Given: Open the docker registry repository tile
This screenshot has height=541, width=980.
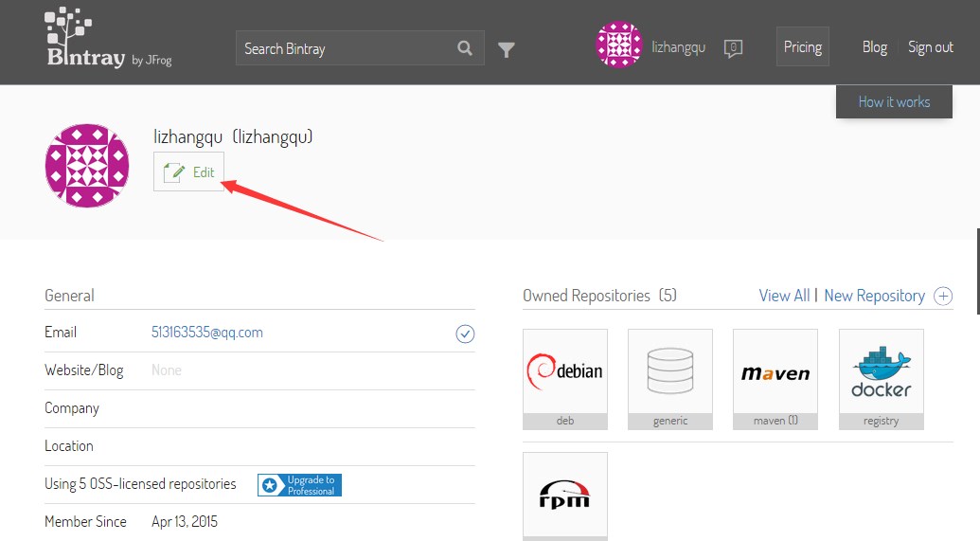Looking at the screenshot, I should point(882,379).
